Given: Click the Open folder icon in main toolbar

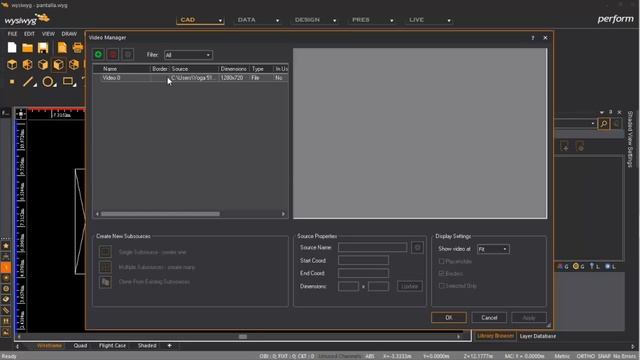Looking at the screenshot, I should 27,48.
